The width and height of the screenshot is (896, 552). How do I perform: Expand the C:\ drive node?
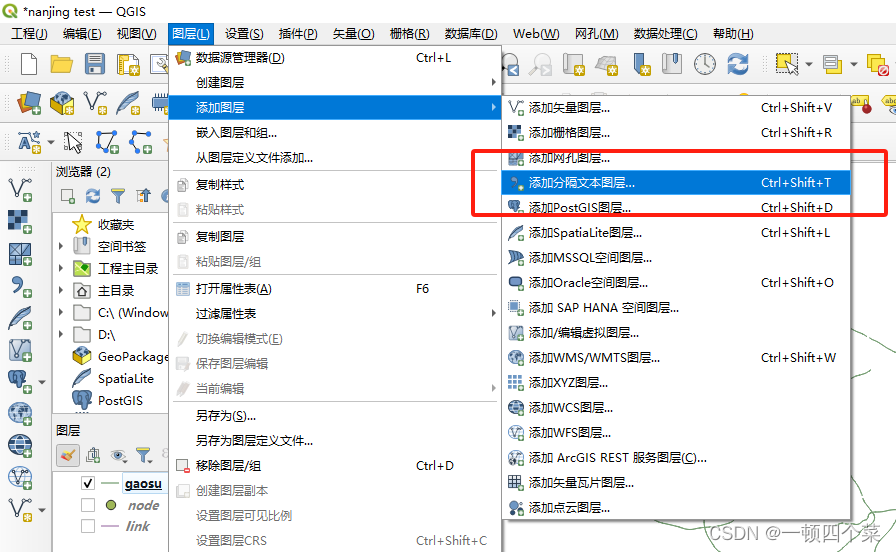coord(61,312)
